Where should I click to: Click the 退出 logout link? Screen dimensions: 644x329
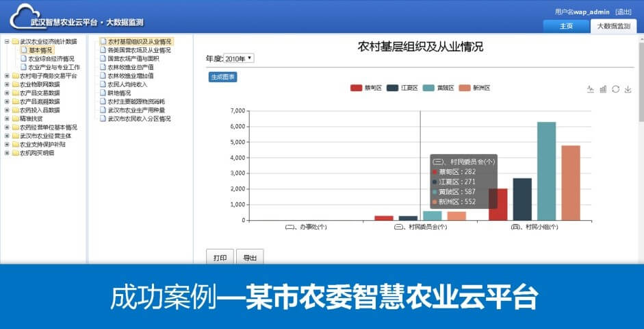click(x=623, y=12)
